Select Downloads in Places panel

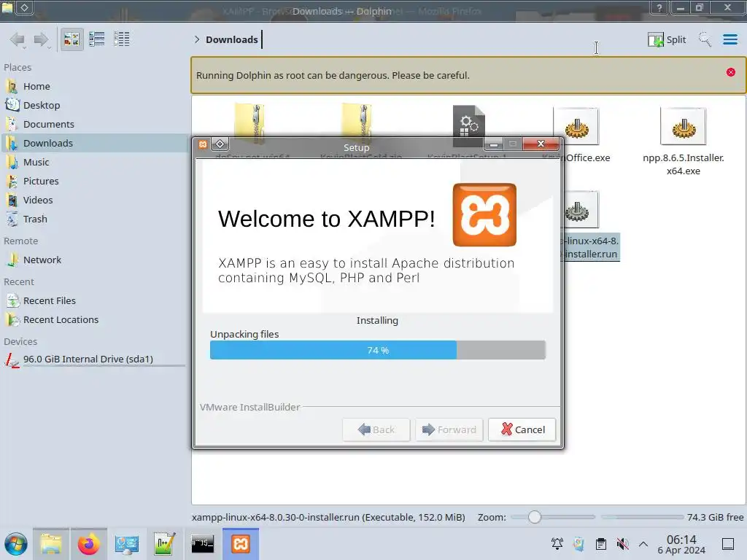pyautogui.click(x=94, y=144)
